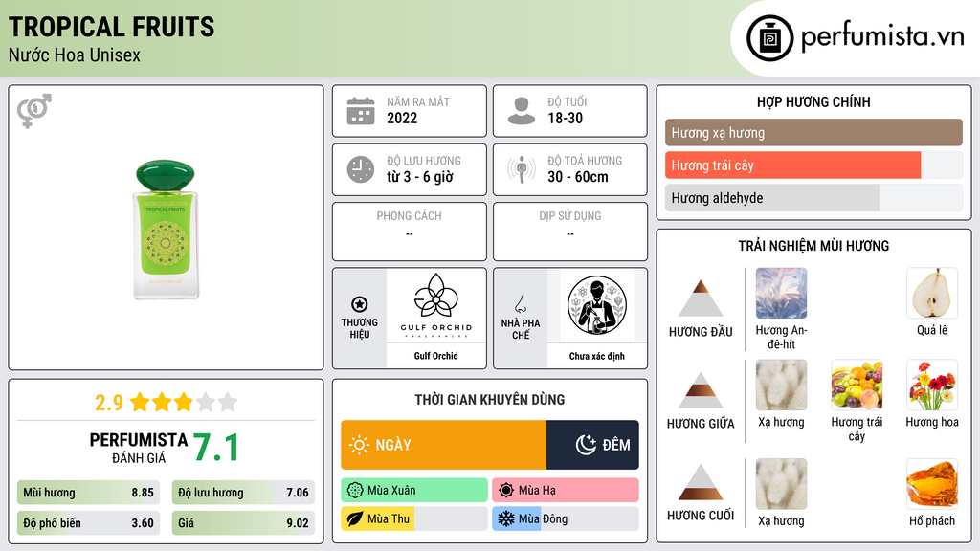Click the Phong cách card
The width and height of the screenshot is (980, 551).
coord(410,231)
